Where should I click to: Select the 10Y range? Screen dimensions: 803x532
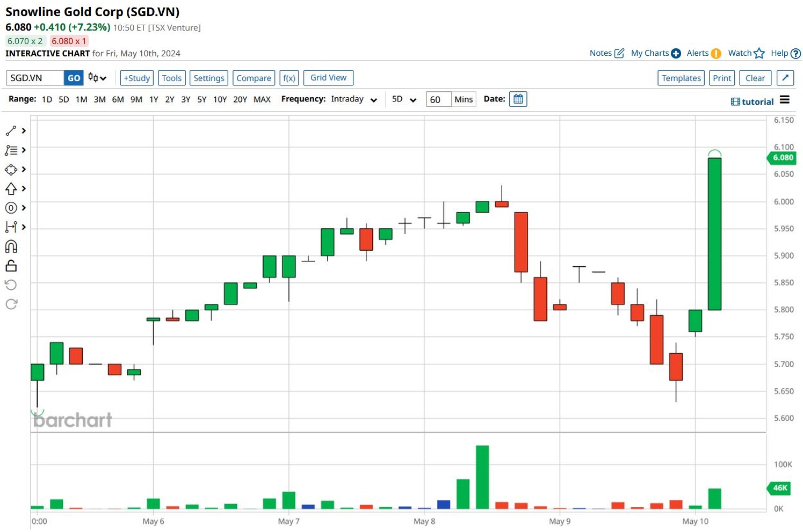(220, 99)
